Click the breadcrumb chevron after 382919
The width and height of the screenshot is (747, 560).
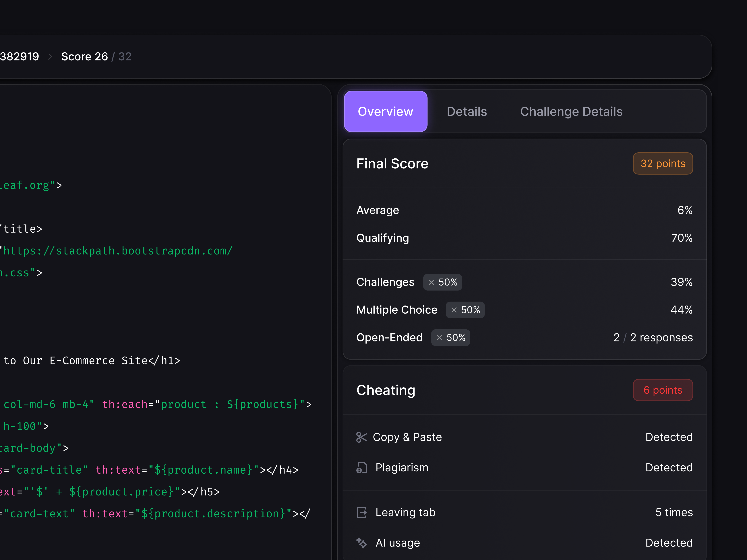pyautogui.click(x=50, y=56)
